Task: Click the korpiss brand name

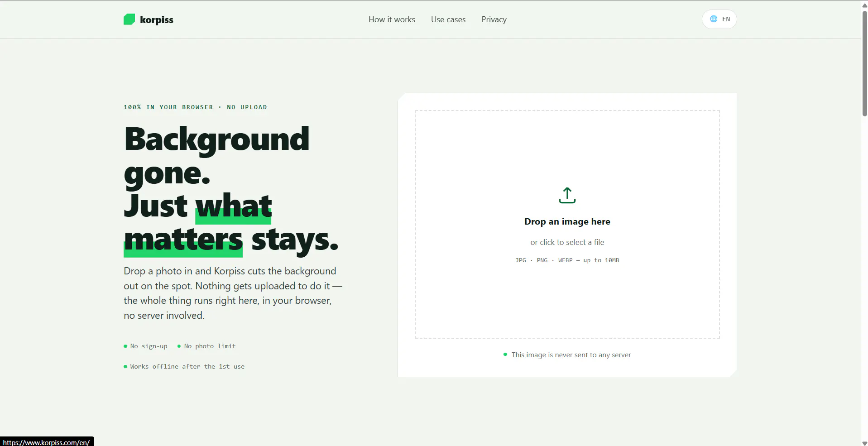Action: [x=157, y=19]
